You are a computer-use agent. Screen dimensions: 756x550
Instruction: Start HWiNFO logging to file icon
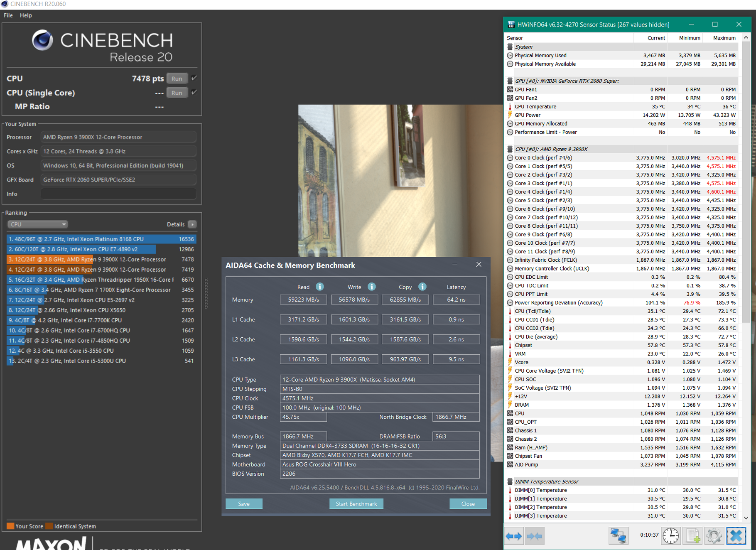[x=693, y=536]
